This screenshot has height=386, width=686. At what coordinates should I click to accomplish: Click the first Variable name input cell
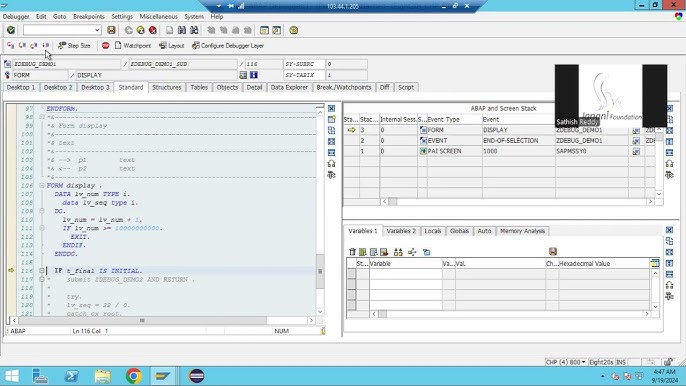[406, 274]
